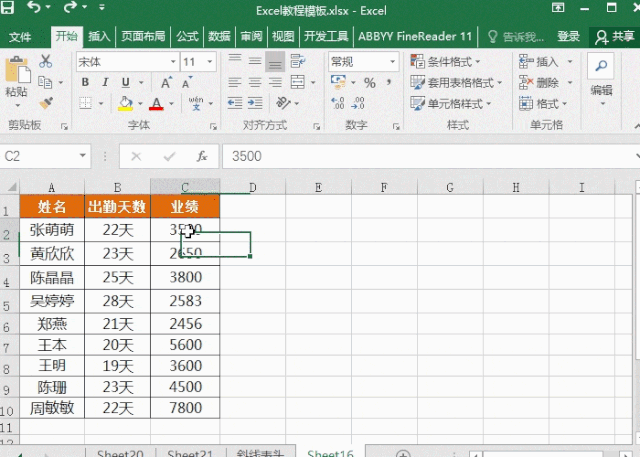
Task: Click the Wrap Text icon
Action: pyautogui.click(x=298, y=62)
